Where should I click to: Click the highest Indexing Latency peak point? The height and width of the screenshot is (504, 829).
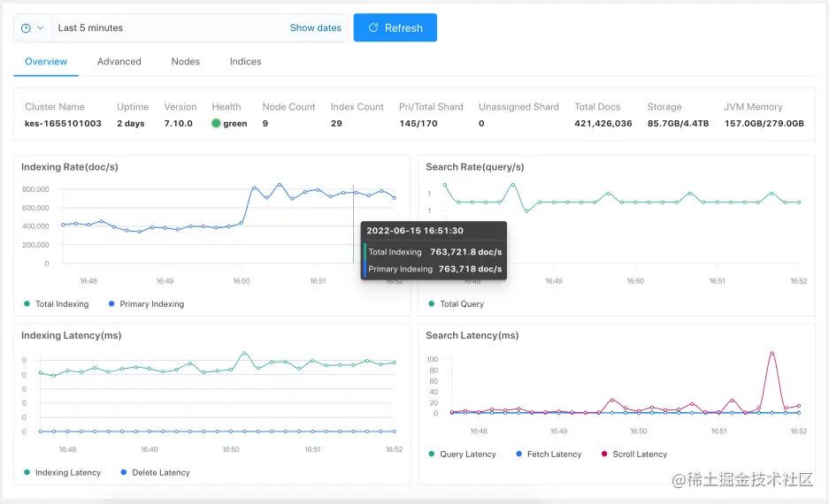[244, 353]
